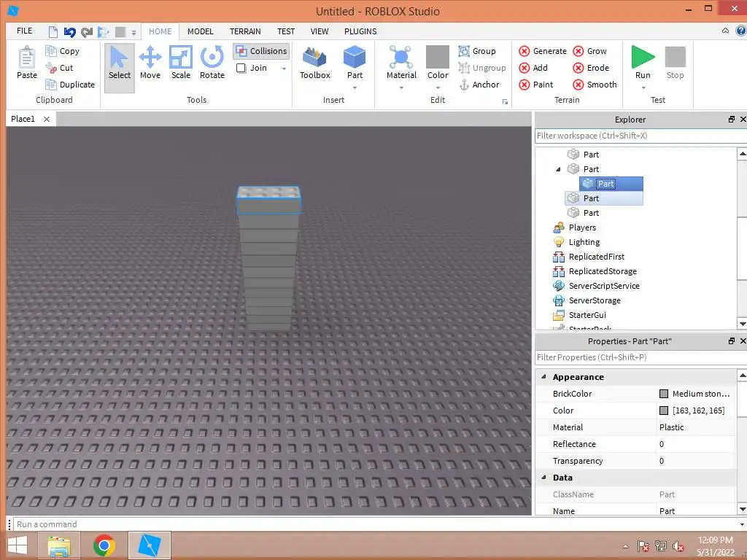The image size is (747, 560).
Task: Select the Rotate tool
Action: click(212, 63)
